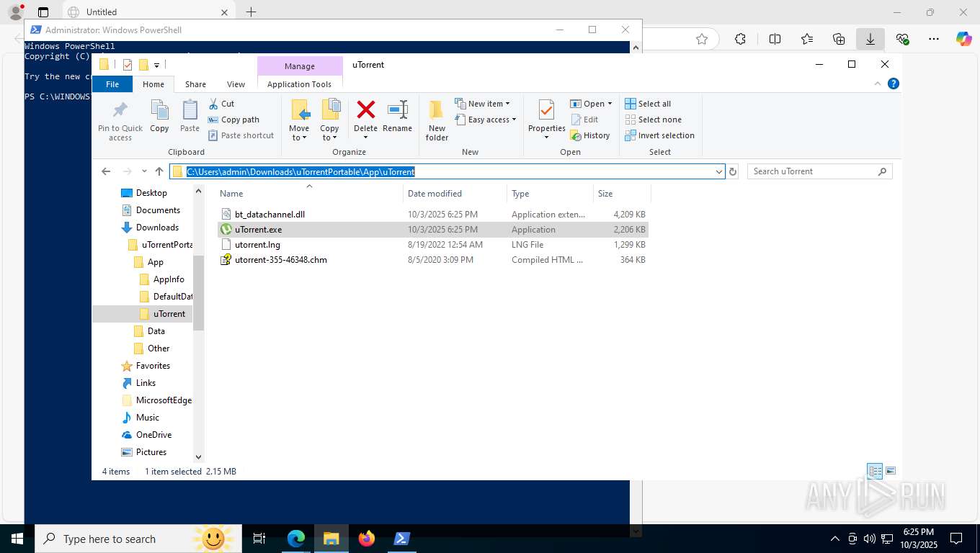This screenshot has height=553, width=980.
Task: Click the Rename button
Action: [x=397, y=117]
